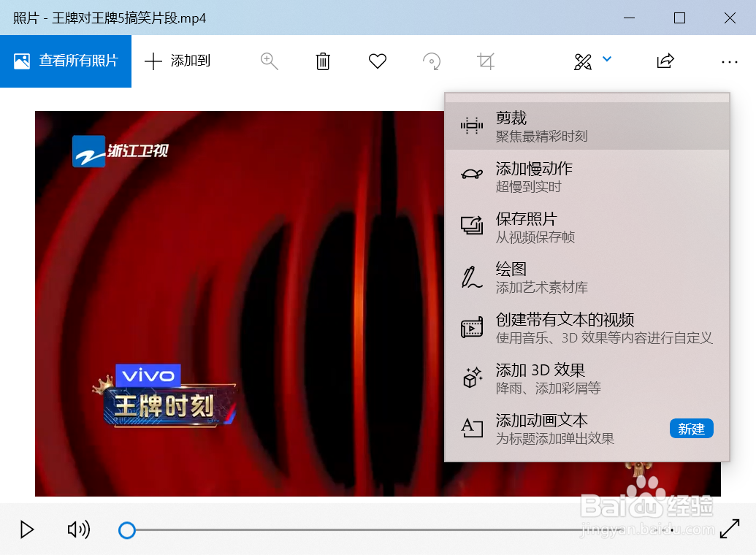Choose 绘图 drawing menu entry
This screenshot has width=756, height=555.
(x=587, y=277)
